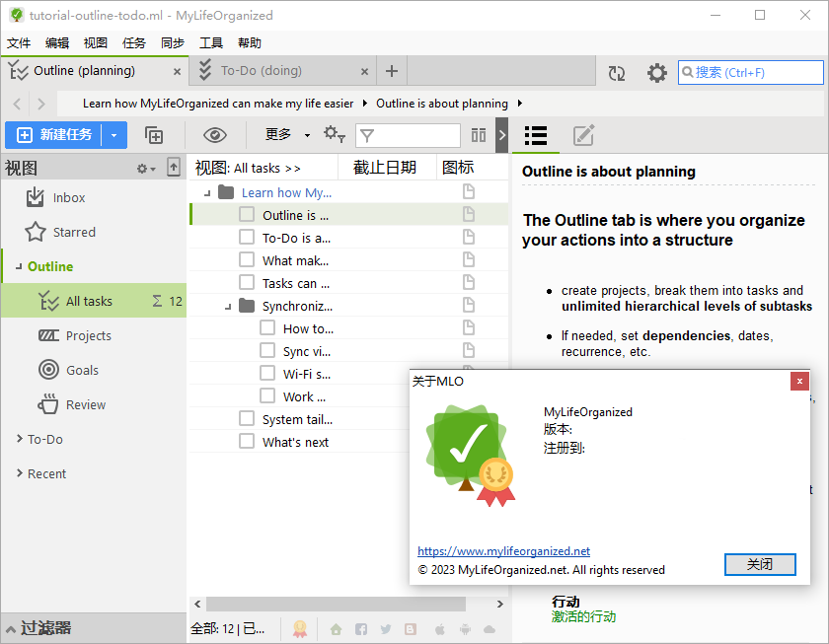Click the views panel gear icon

(146, 169)
